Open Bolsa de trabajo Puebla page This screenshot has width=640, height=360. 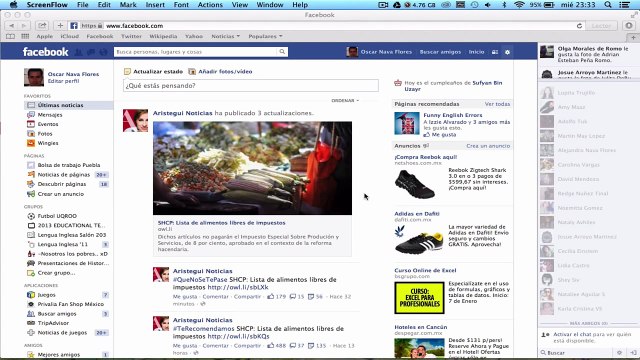pos(69,165)
